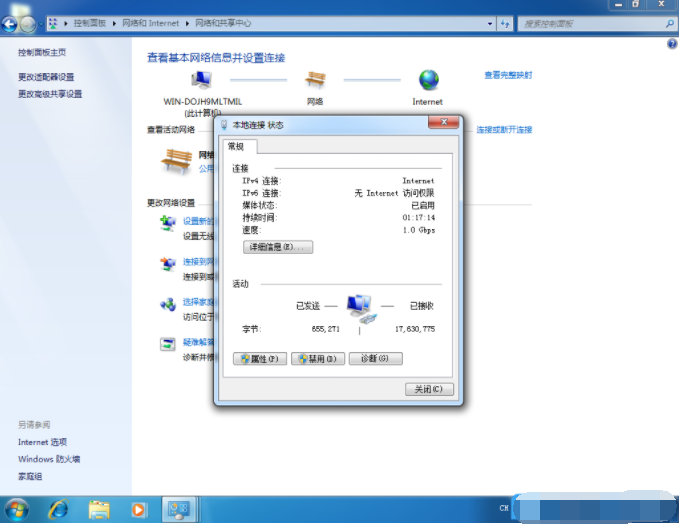Open 连接或断开连接 link
680x524 pixels.
click(504, 129)
